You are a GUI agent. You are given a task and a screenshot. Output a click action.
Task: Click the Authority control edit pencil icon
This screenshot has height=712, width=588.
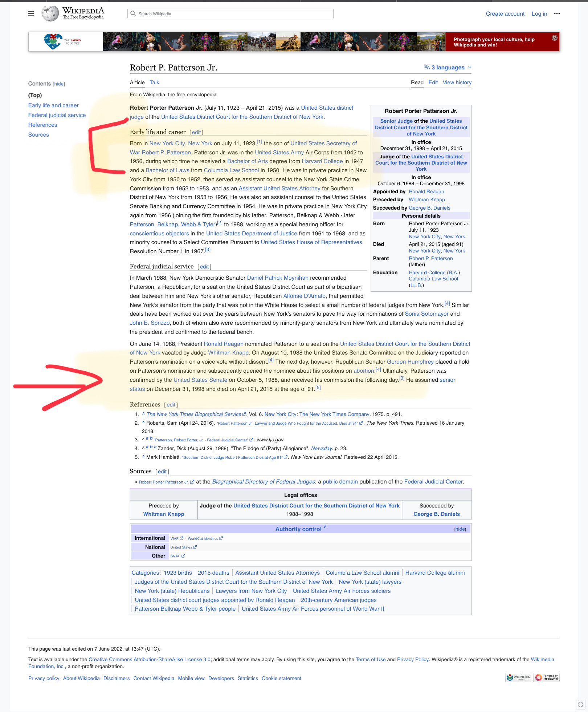pos(325,527)
